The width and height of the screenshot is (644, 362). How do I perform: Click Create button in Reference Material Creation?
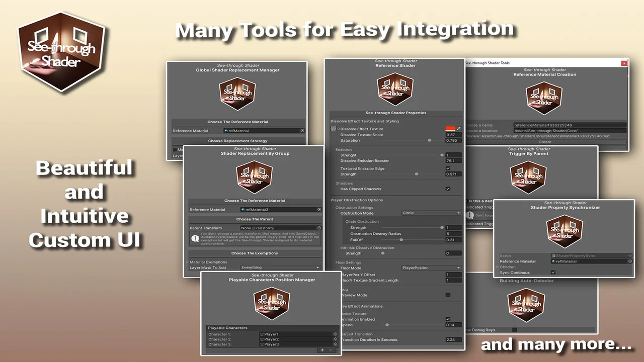pos(545,142)
